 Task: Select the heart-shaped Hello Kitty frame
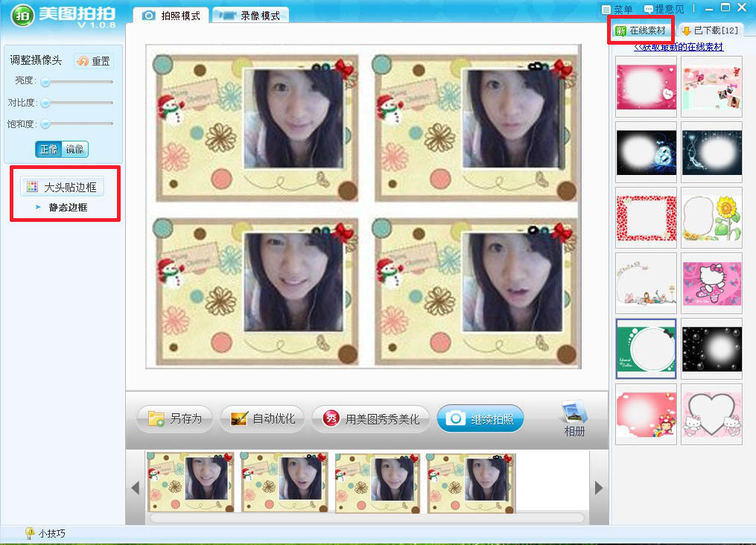tap(711, 415)
